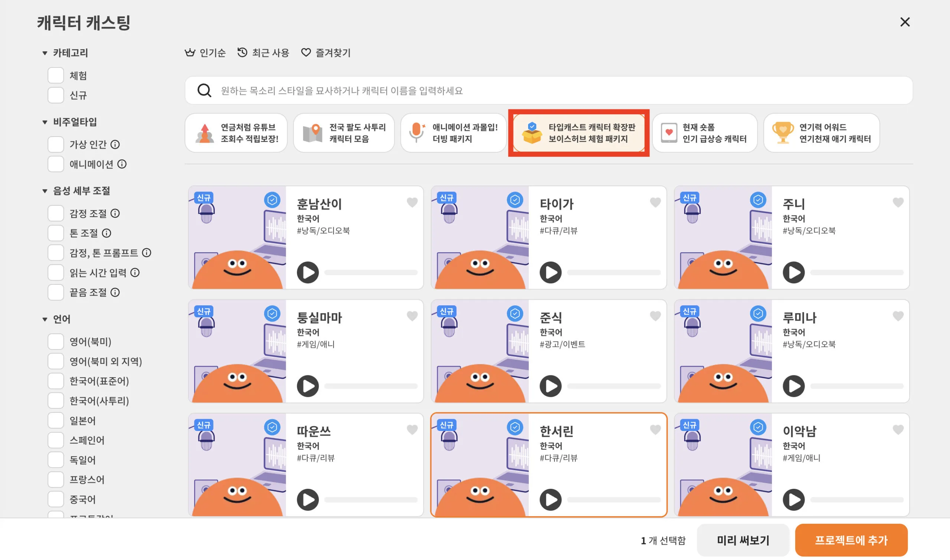Image resolution: width=950 pixels, height=560 pixels.
Task: Show 최근 사용 characters
Action: coord(263,53)
